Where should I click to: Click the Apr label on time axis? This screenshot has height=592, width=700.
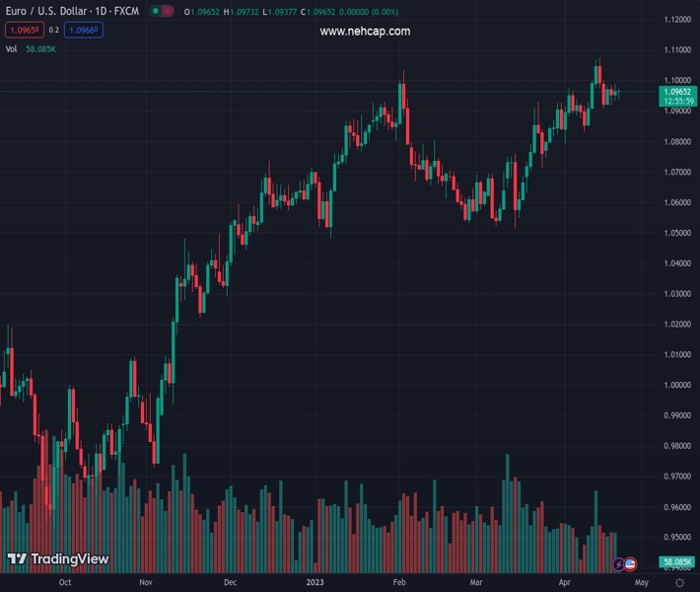(x=564, y=583)
